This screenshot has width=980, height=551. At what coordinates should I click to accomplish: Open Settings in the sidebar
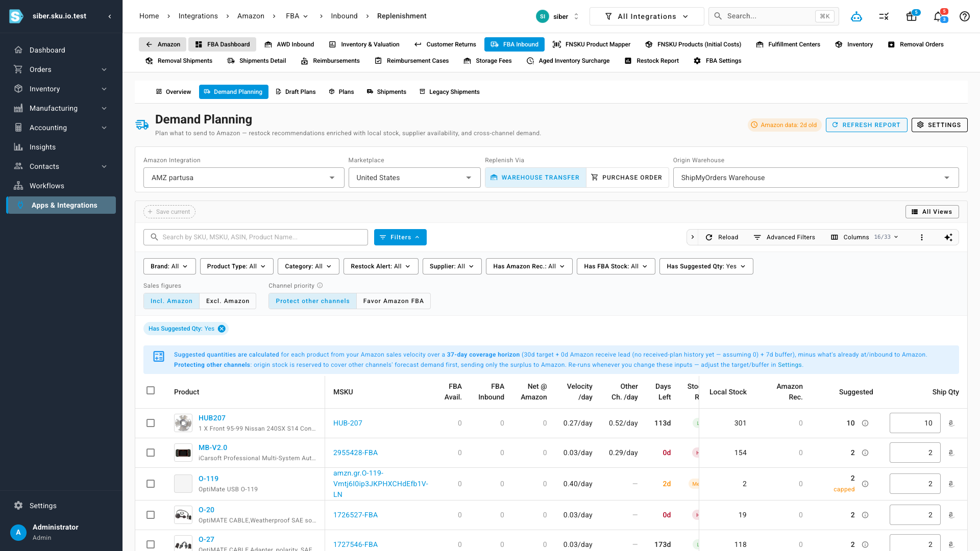[x=61, y=506]
